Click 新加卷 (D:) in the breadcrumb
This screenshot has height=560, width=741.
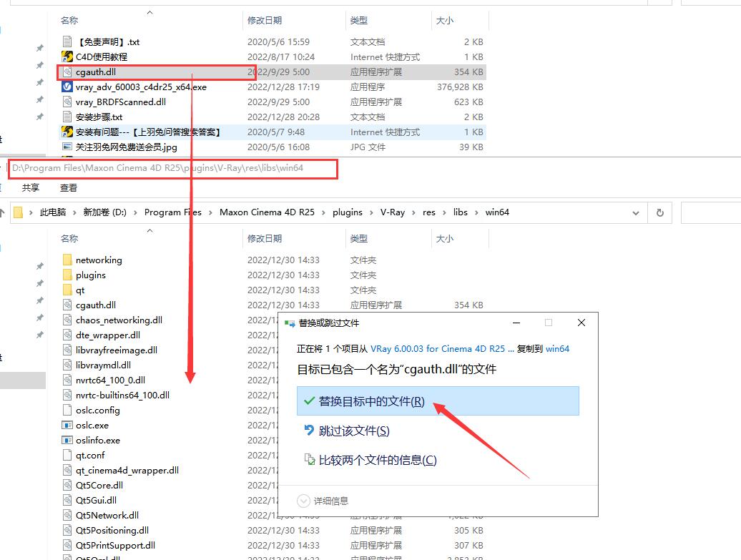[105, 212]
